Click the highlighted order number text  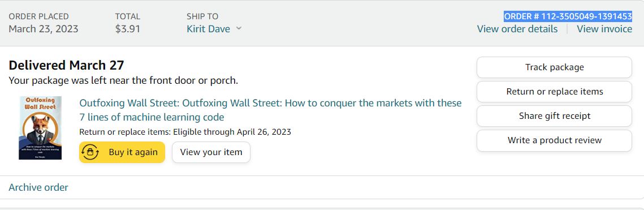568,16
